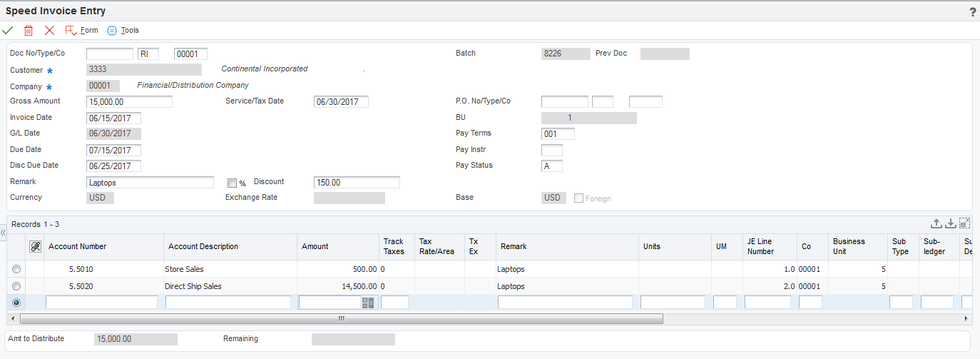Click the green OK checkmark icon
980x359 pixels.
pos(8,31)
